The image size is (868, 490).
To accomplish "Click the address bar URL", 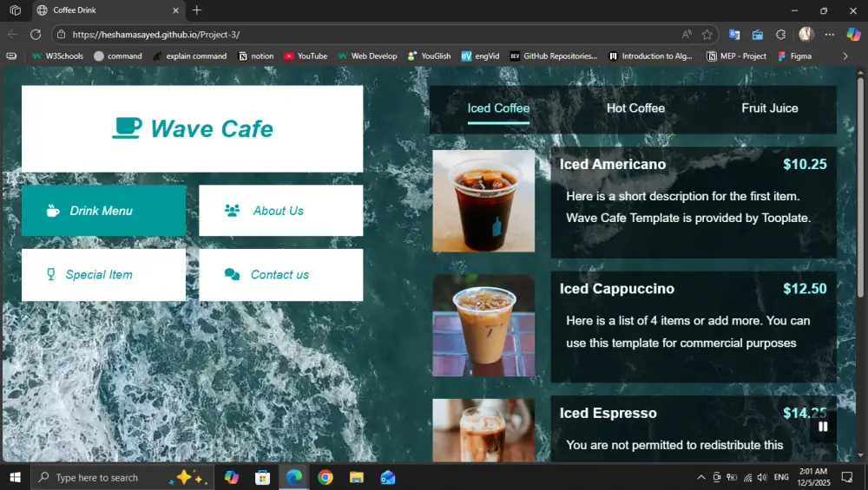I will click(x=156, y=35).
